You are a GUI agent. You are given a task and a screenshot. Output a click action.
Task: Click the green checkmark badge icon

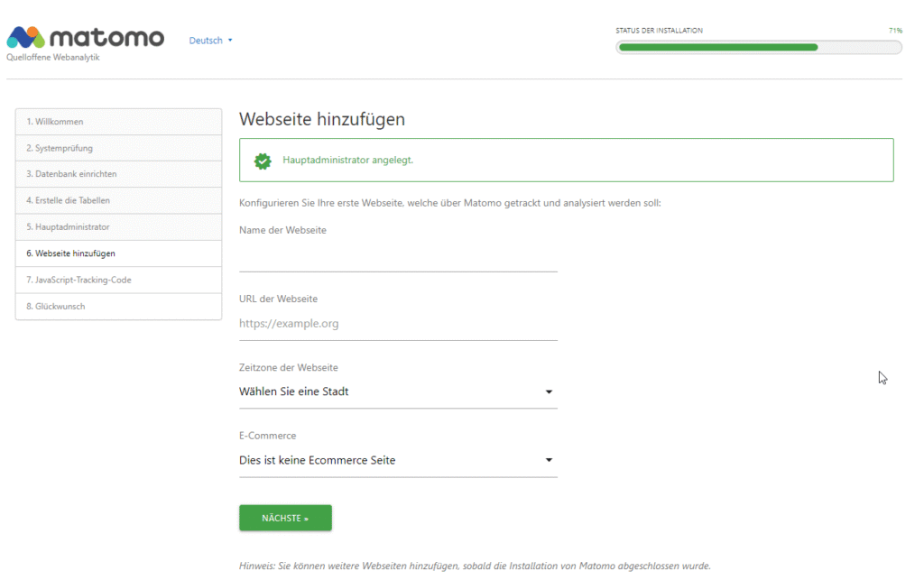coord(263,161)
